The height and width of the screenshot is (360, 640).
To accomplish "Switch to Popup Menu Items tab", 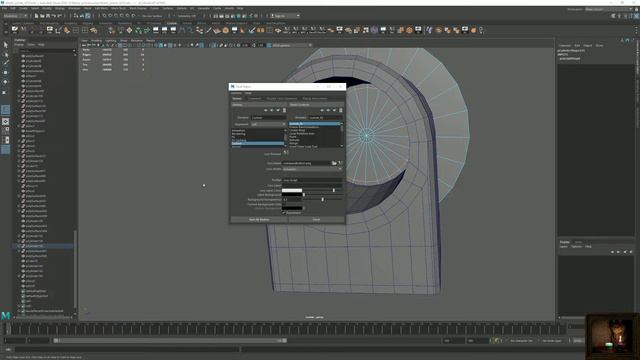I will tap(315, 98).
